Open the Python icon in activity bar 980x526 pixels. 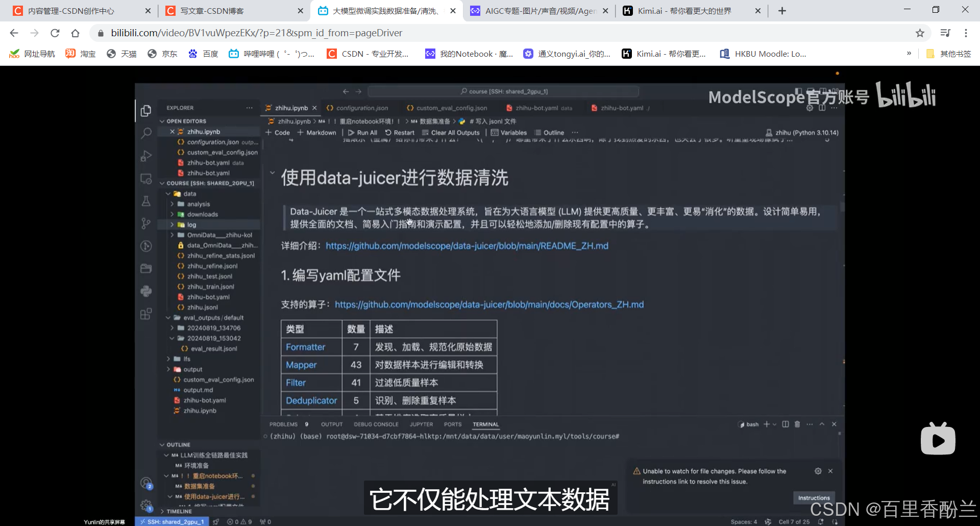click(146, 291)
